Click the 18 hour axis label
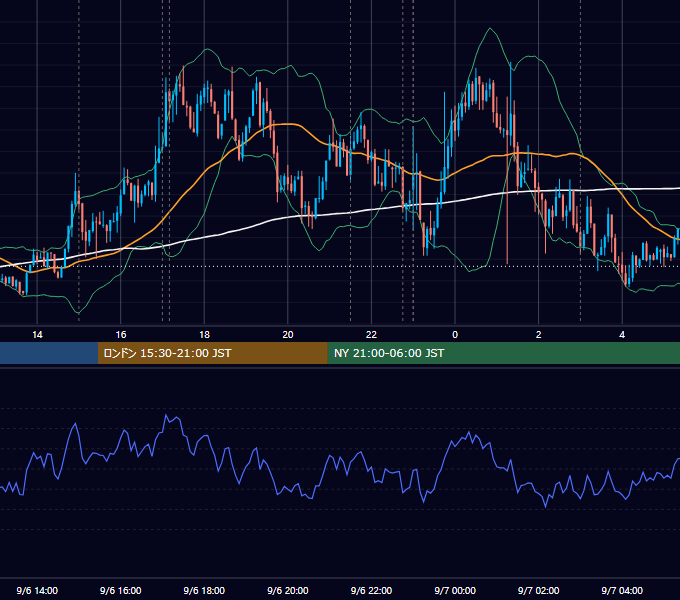 coord(204,335)
